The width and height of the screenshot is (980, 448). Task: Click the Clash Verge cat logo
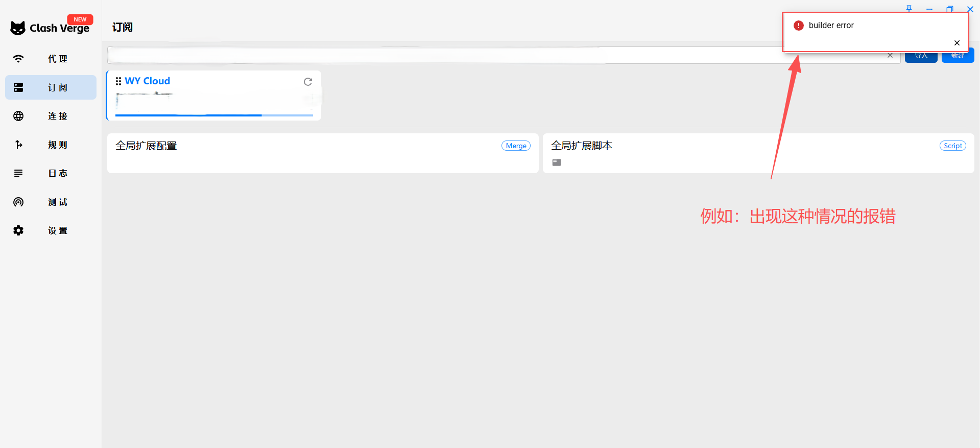tap(18, 28)
